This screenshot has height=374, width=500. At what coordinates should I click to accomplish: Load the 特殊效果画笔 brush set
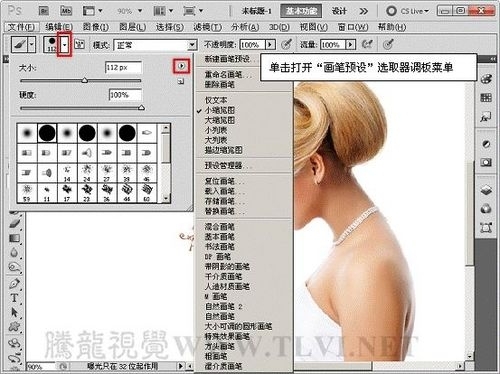coord(227,336)
